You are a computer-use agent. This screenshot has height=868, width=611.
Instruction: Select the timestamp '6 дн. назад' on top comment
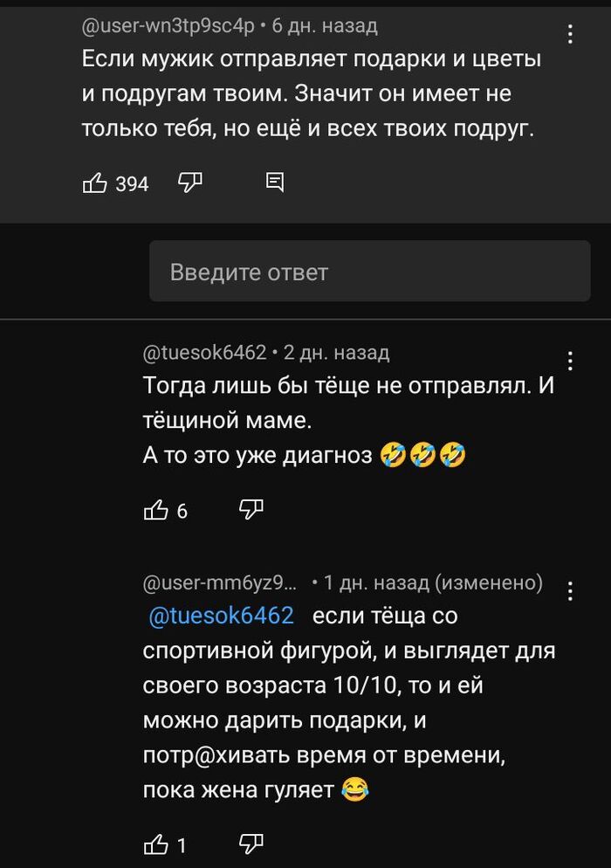325,25
